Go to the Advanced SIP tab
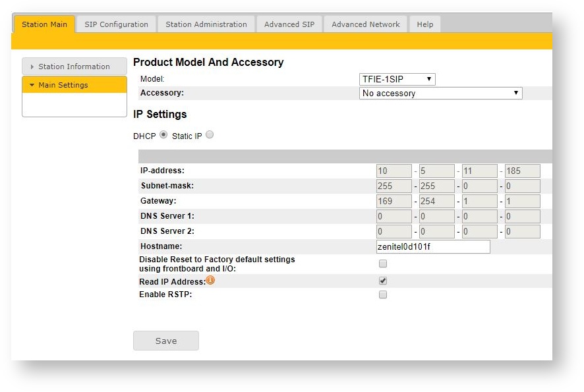This screenshot has height=392, width=584. (289, 24)
